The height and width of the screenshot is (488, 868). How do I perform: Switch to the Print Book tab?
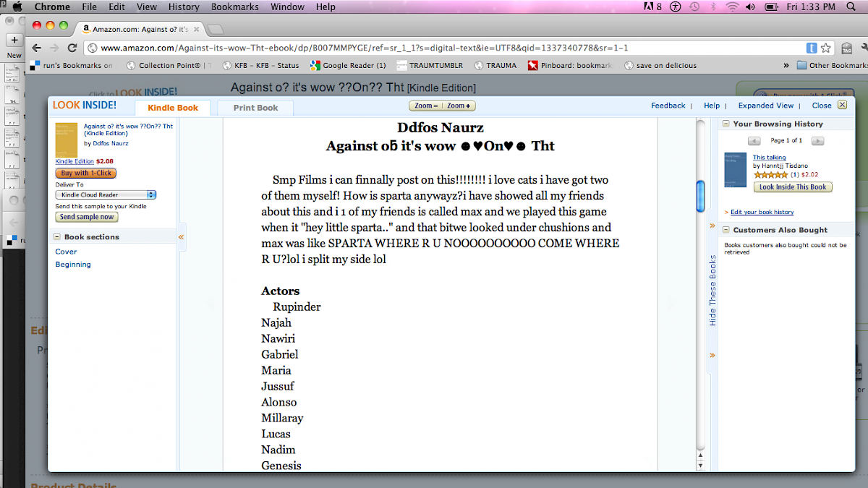255,108
